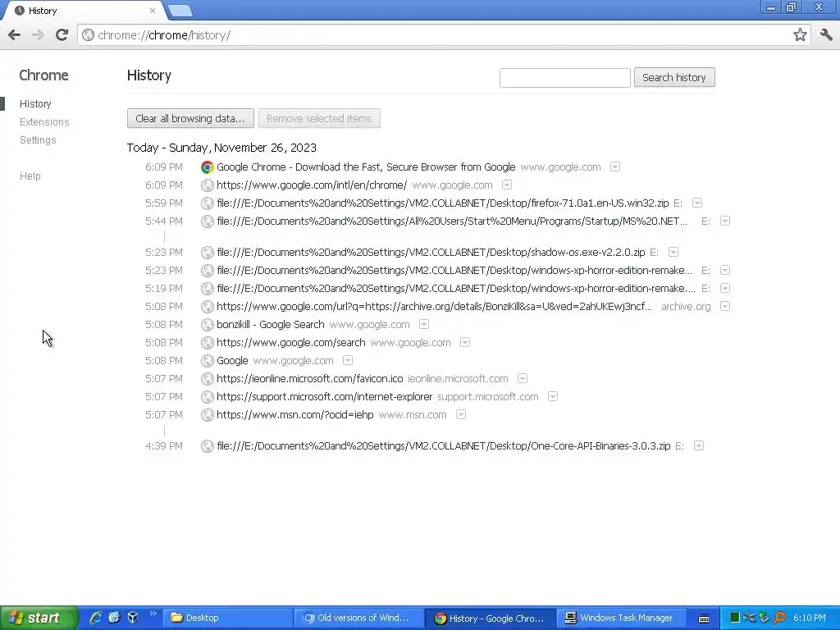Select the History browser tab

[83, 11]
